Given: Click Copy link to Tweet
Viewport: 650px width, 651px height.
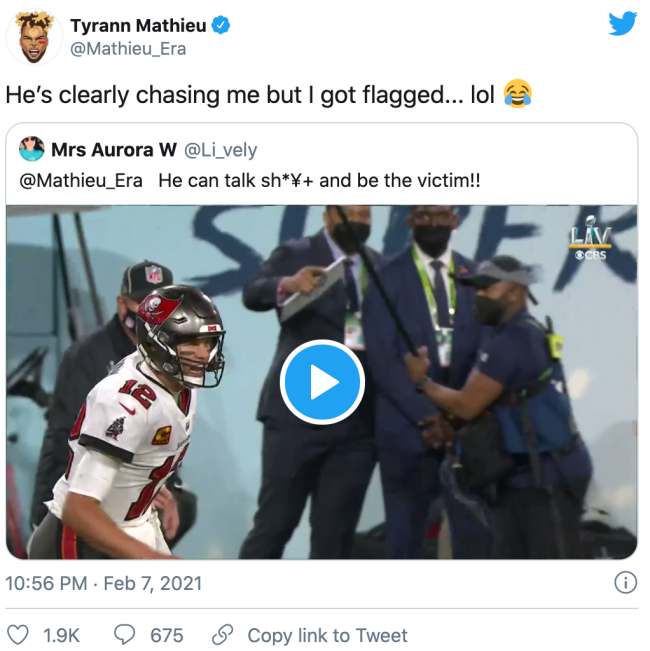Looking at the screenshot, I should 327,635.
